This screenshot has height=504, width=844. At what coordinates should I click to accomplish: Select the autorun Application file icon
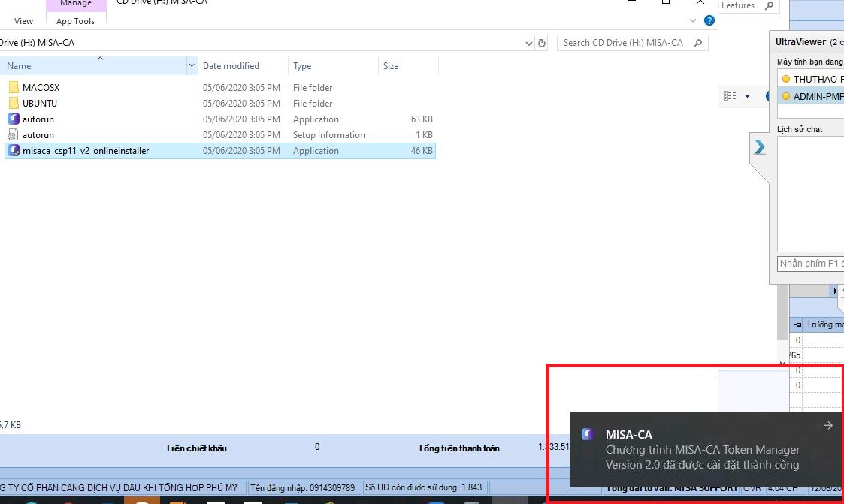click(x=14, y=119)
